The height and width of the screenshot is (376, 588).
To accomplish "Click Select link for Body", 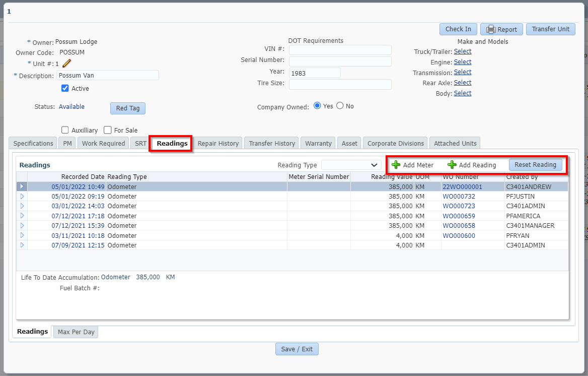I will (x=462, y=93).
